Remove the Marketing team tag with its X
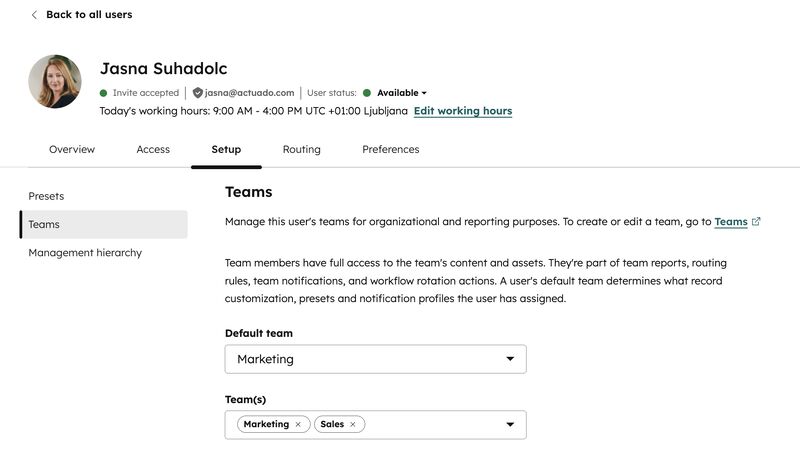800x468 pixels. coord(298,425)
